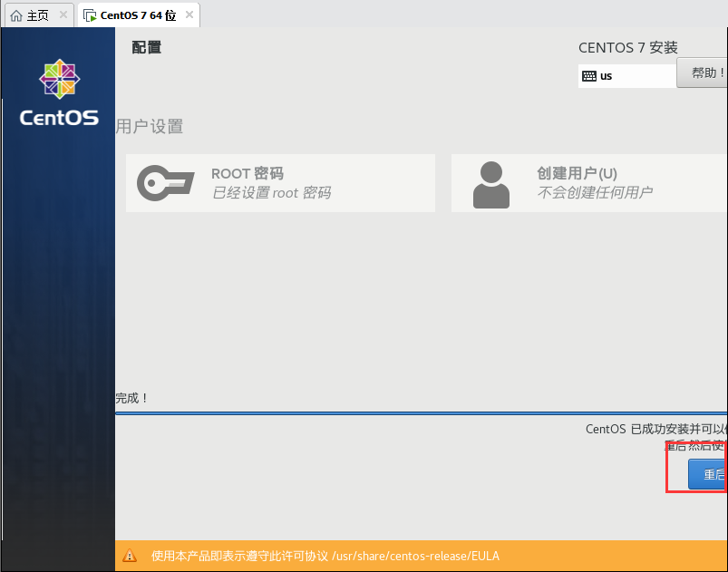Image resolution: width=728 pixels, height=572 pixels.
Task: Click the CENTOS 7 安装 title text
Action: point(628,47)
